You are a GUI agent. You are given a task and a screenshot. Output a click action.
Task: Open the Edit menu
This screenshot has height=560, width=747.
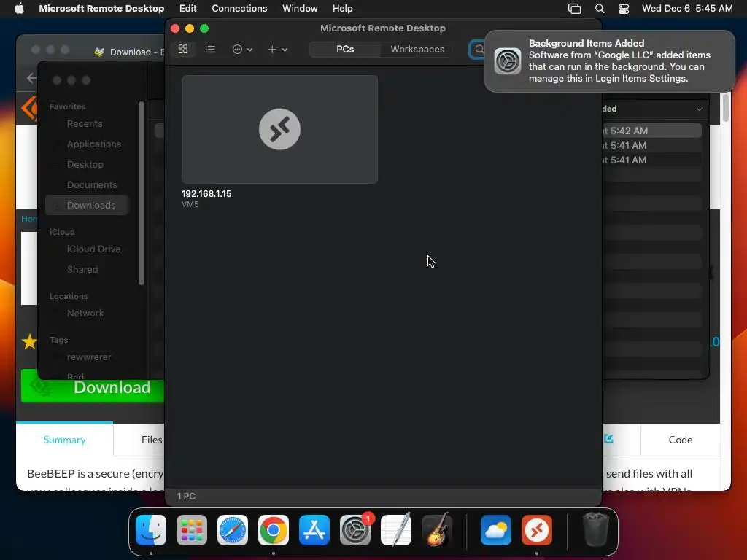click(187, 8)
